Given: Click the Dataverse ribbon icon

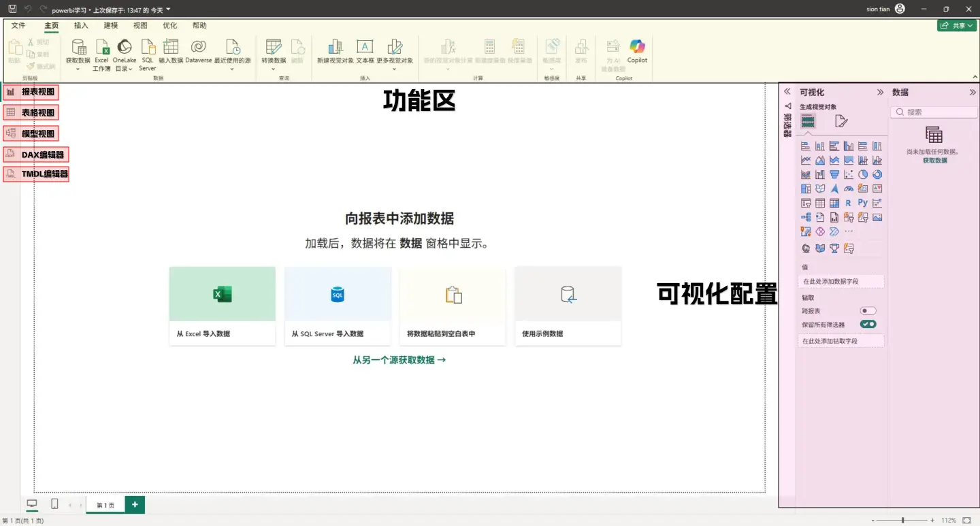Looking at the screenshot, I should [x=198, y=47].
